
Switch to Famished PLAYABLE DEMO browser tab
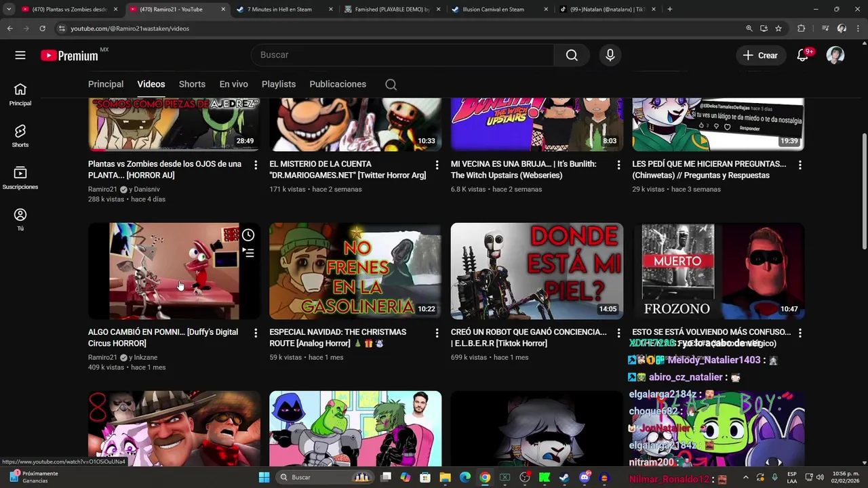pos(391,9)
